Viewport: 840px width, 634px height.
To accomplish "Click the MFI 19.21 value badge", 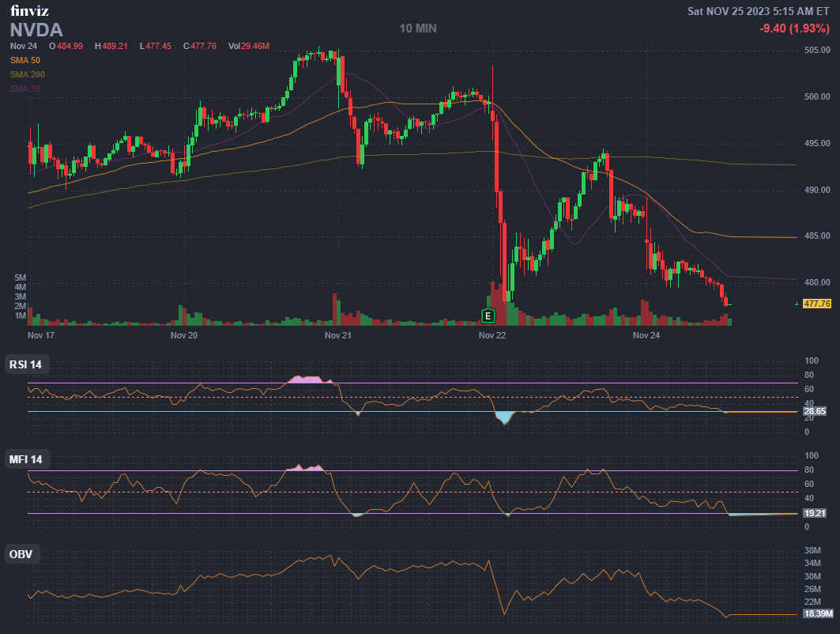I will pyautogui.click(x=815, y=513).
